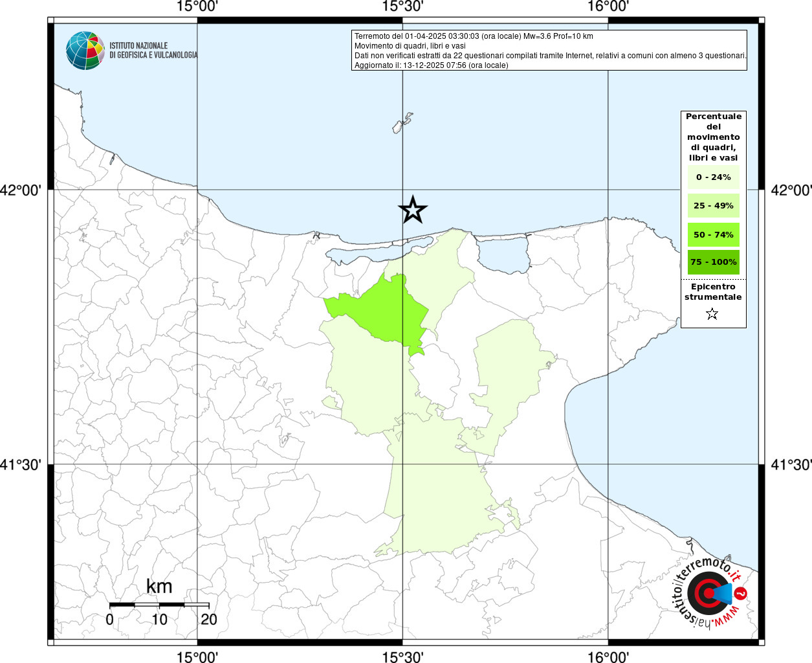Select the 0 - 24% legend swatch
Image resolution: width=812 pixels, height=663 pixels.
tap(714, 177)
